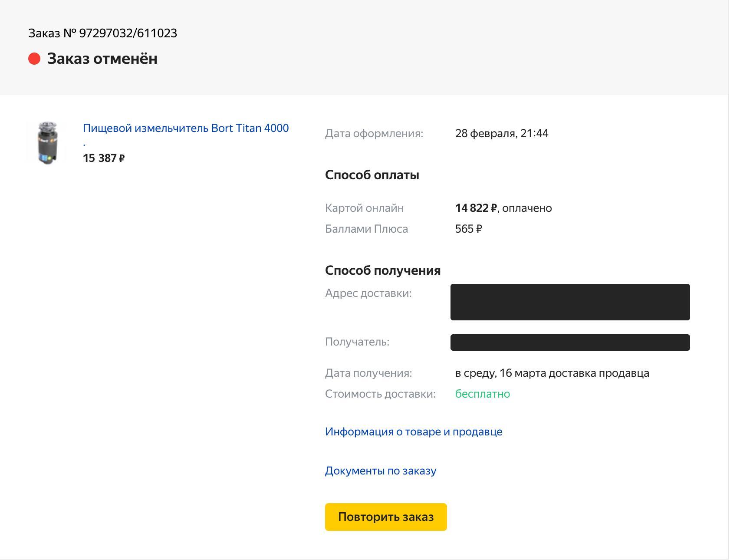Click the Plus points value 565 ₽
The width and height of the screenshot is (730, 560).
tap(468, 229)
